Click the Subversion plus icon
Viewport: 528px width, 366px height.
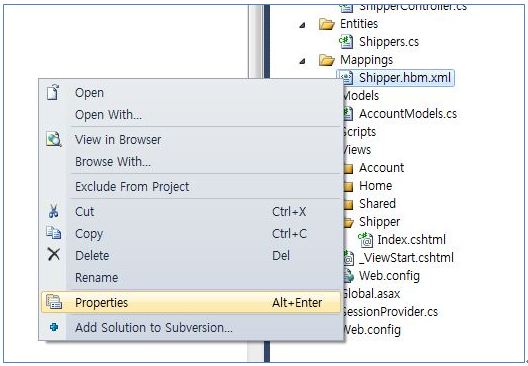[54, 327]
